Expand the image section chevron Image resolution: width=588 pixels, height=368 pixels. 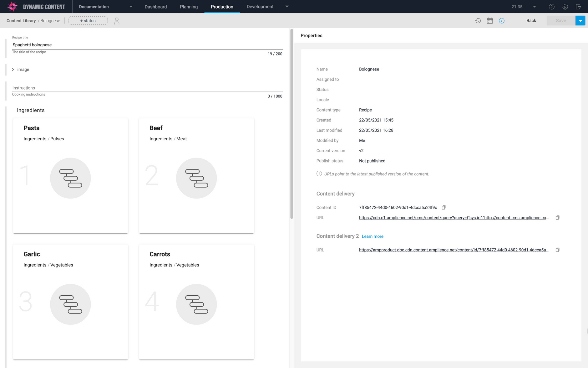coord(13,69)
